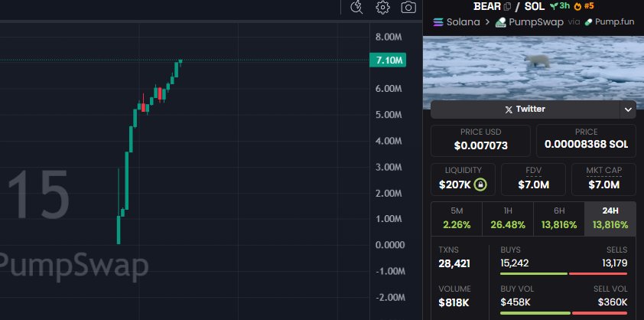Click the LIQUIDITY $207K box
This screenshot has height=320, width=644.
point(463,179)
